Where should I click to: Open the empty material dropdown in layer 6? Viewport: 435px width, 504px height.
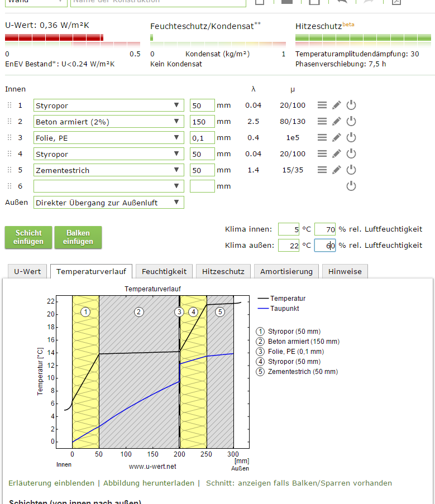[x=109, y=186]
